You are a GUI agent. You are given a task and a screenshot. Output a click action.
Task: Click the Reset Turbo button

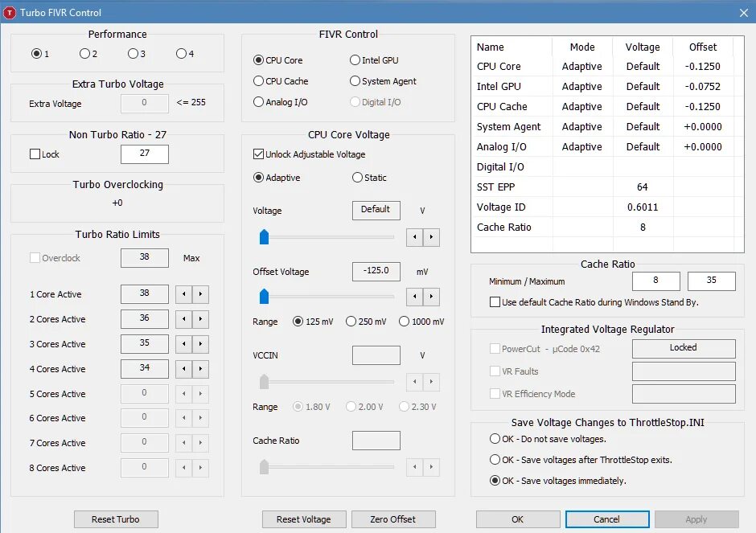(116, 519)
